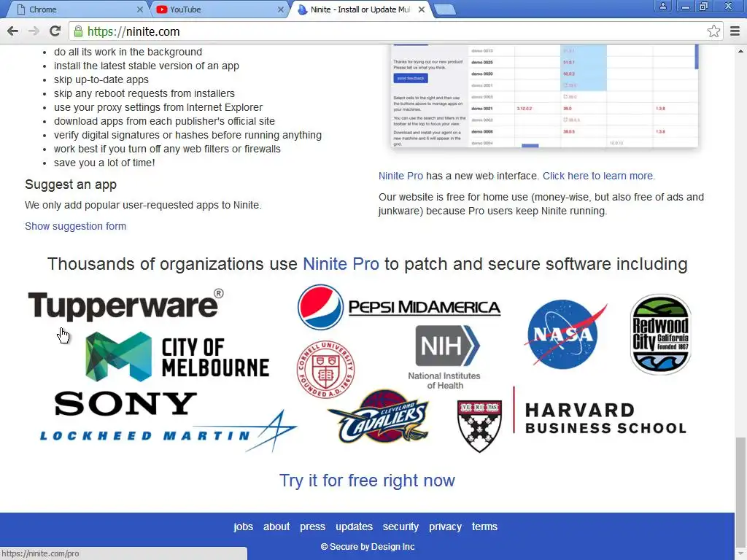
Task: Open a new tab with the new-tab button
Action: point(445,9)
